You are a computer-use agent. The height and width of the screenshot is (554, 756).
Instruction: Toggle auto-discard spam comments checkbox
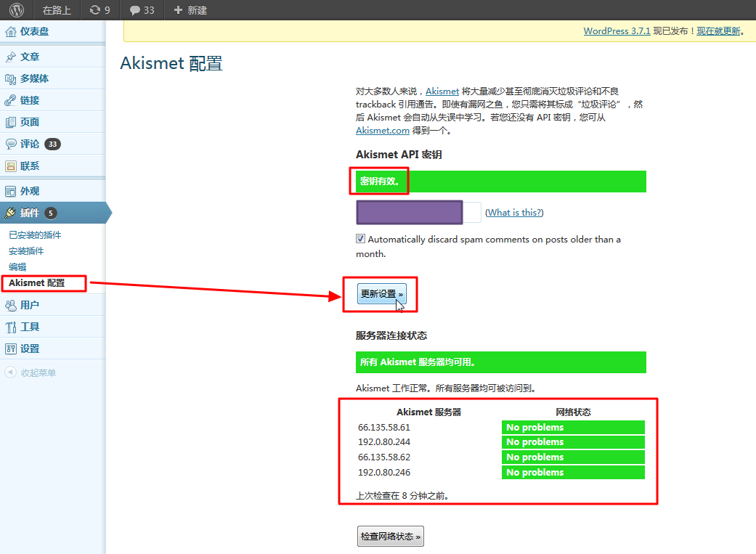(x=360, y=239)
